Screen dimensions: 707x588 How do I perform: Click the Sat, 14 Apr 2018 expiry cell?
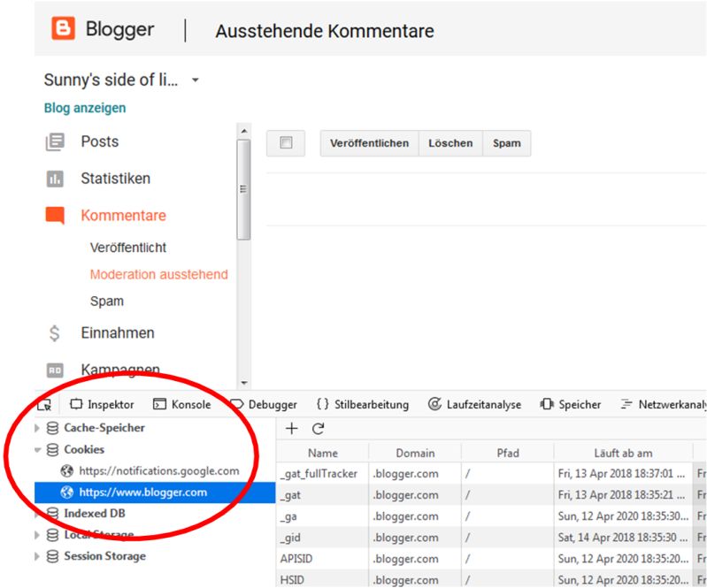click(623, 538)
